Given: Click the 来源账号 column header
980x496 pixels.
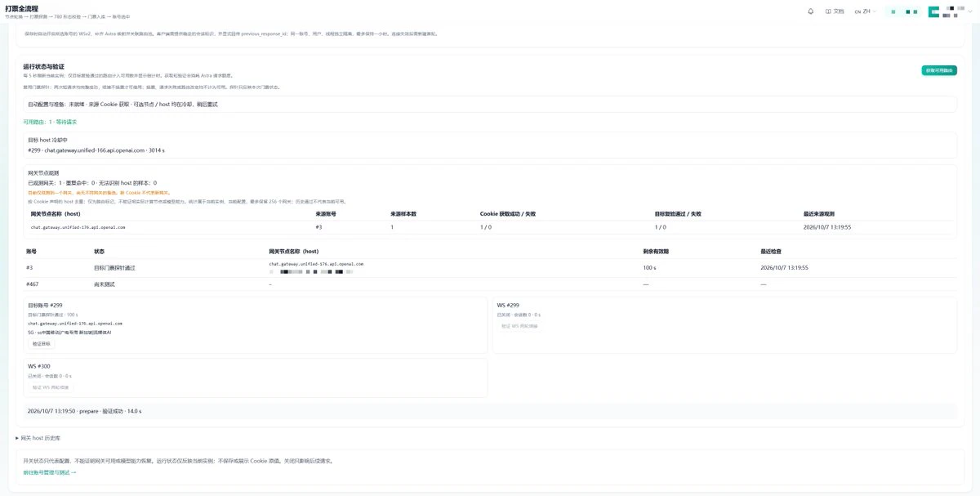Looking at the screenshot, I should click(x=326, y=213).
